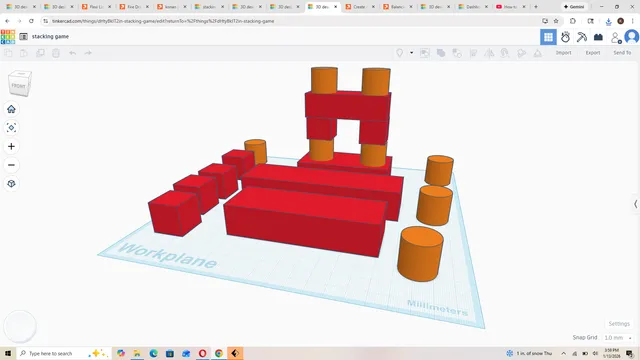640x360 pixels.
Task: Switch to the first 3D design tab
Action: 21,7
